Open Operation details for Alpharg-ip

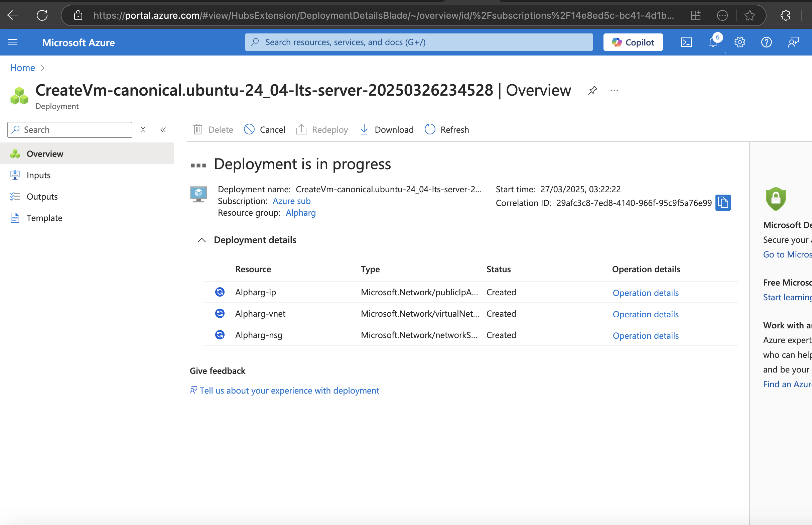coord(646,293)
